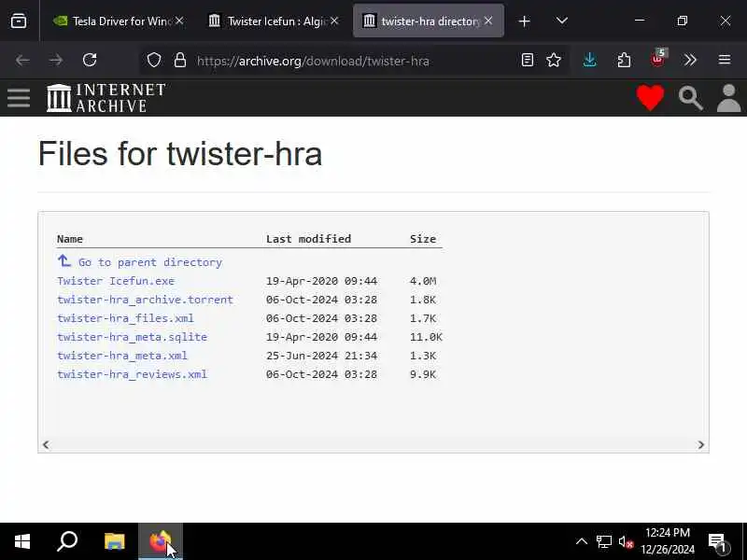Open the downloads panel
This screenshot has height=560, width=747.
[590, 60]
